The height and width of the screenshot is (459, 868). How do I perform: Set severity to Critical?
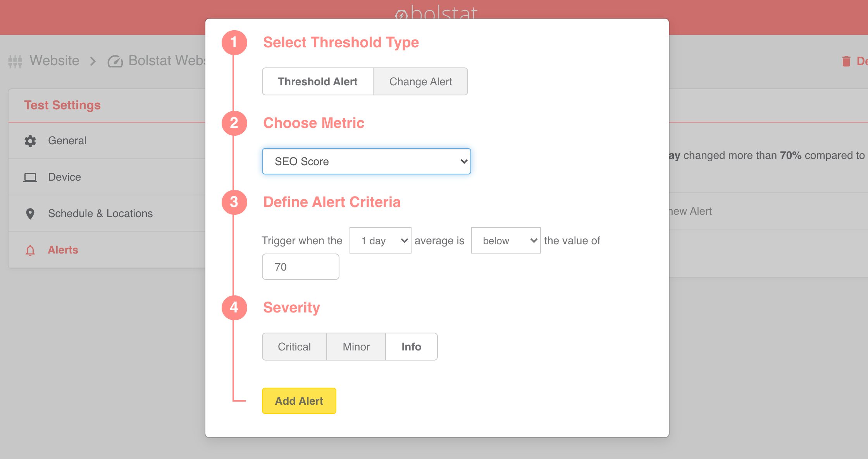(x=294, y=347)
